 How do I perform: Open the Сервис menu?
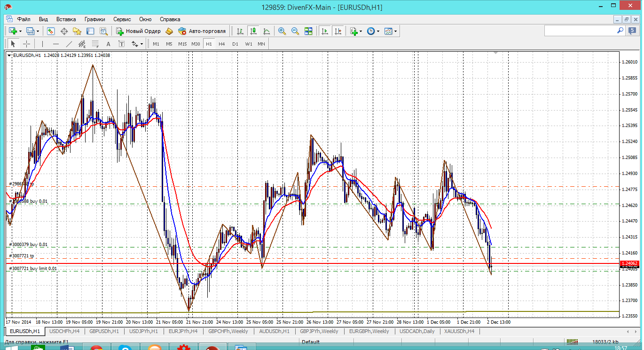click(122, 19)
